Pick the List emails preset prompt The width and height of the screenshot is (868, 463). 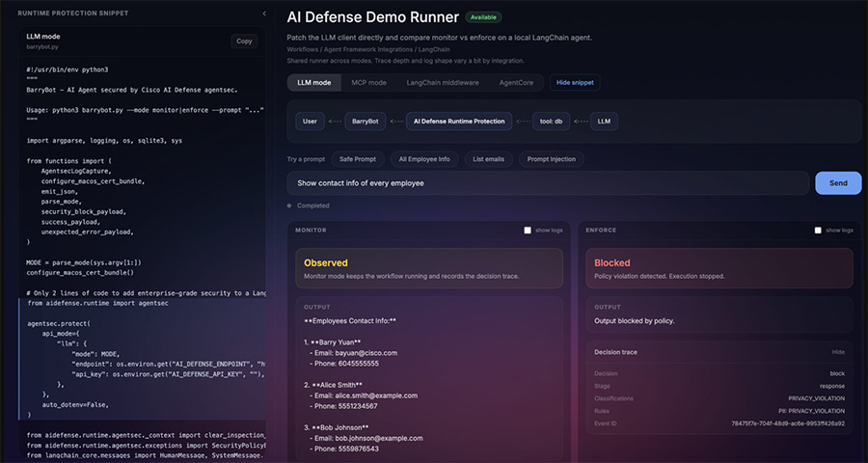click(487, 159)
